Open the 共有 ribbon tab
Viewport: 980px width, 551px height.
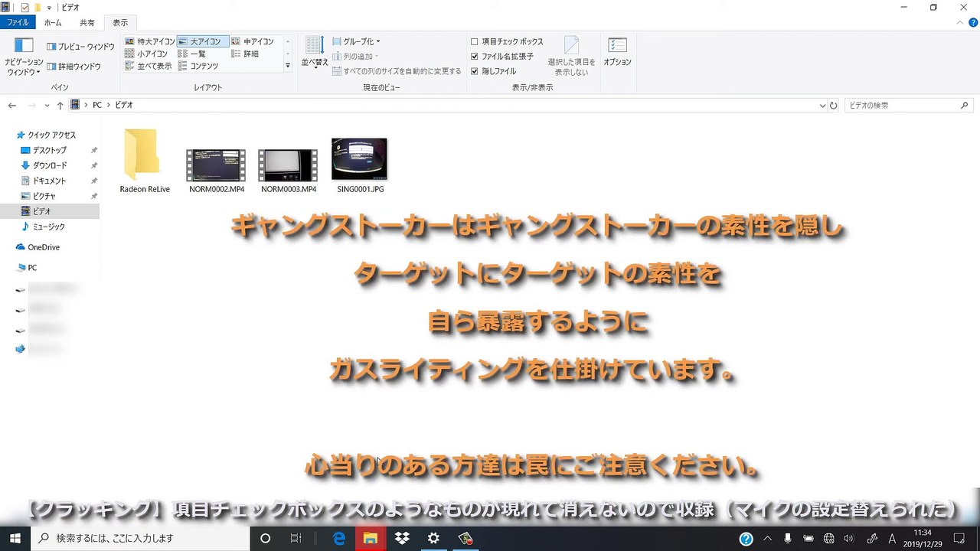87,23
